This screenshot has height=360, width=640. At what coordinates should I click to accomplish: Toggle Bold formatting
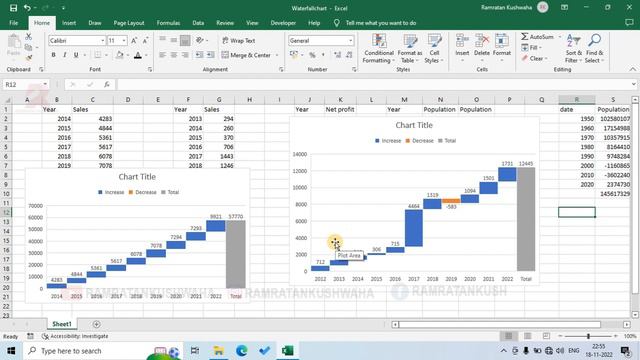tap(53, 55)
